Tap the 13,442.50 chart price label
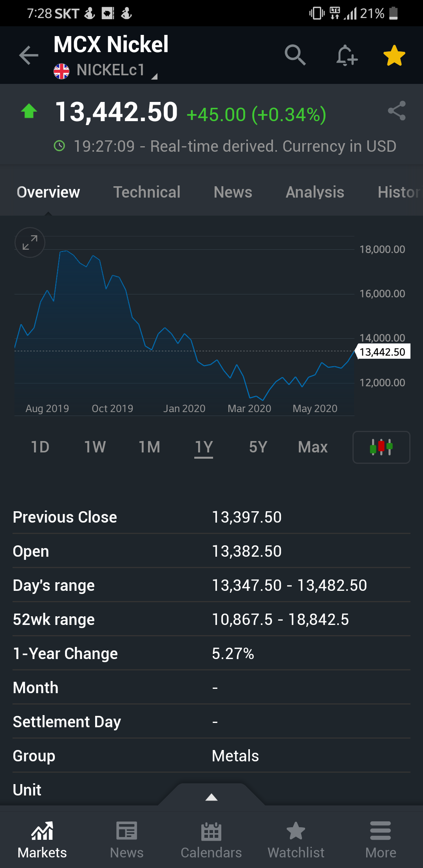Image resolution: width=423 pixels, height=868 pixels. [383, 352]
